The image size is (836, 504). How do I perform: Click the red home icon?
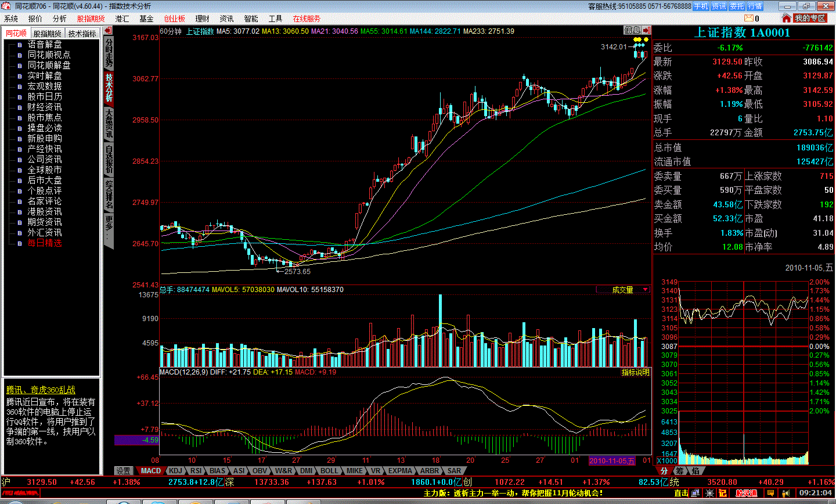click(x=787, y=19)
